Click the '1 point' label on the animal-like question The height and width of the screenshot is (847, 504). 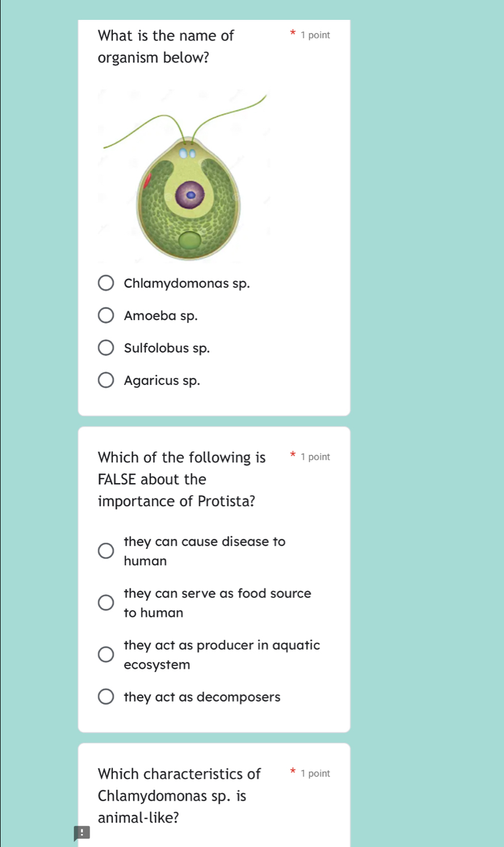(x=316, y=774)
